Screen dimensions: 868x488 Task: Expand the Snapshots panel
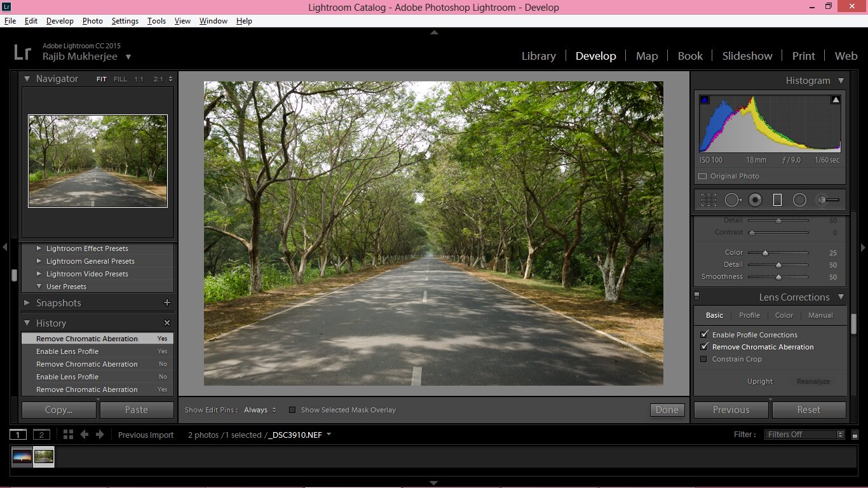click(27, 303)
